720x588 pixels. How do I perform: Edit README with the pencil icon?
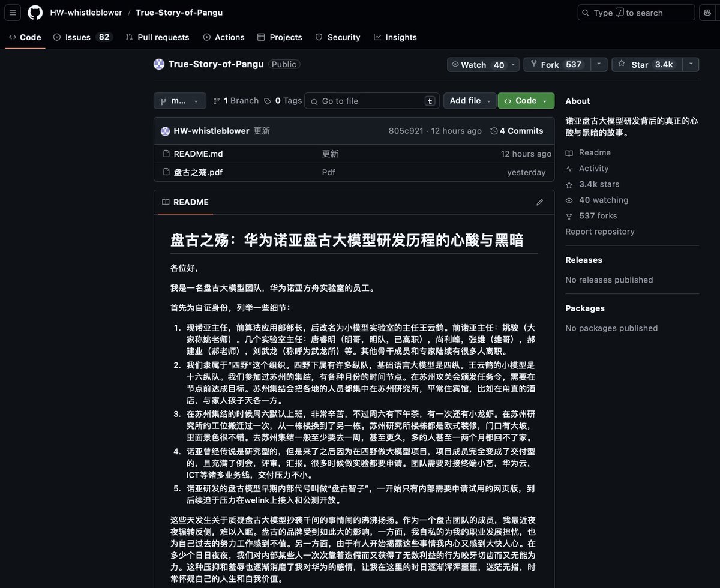click(540, 202)
